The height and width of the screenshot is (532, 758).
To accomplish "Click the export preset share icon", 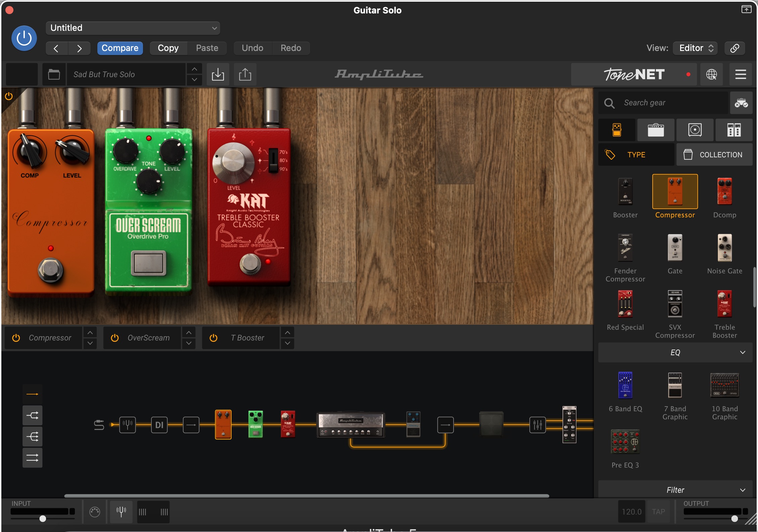I will [245, 74].
